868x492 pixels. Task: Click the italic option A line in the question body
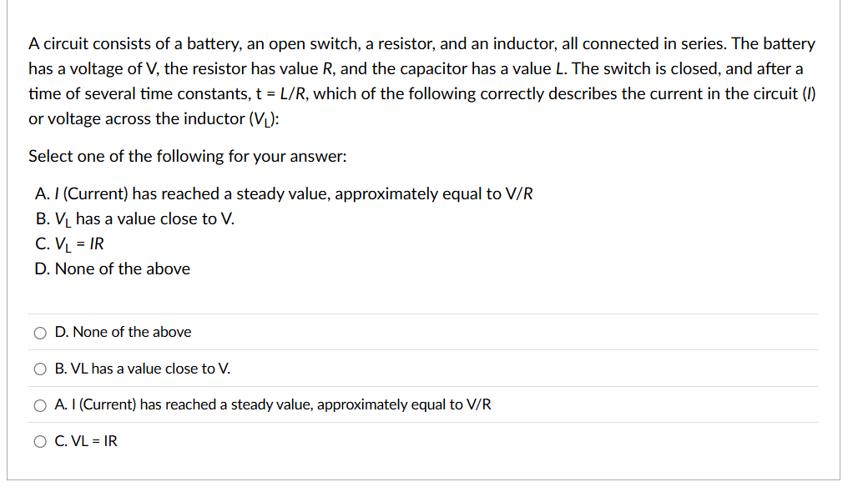pos(284,194)
